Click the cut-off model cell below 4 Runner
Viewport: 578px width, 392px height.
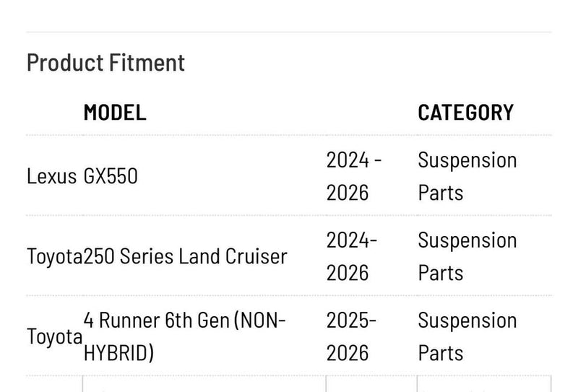pyautogui.click(x=204, y=384)
